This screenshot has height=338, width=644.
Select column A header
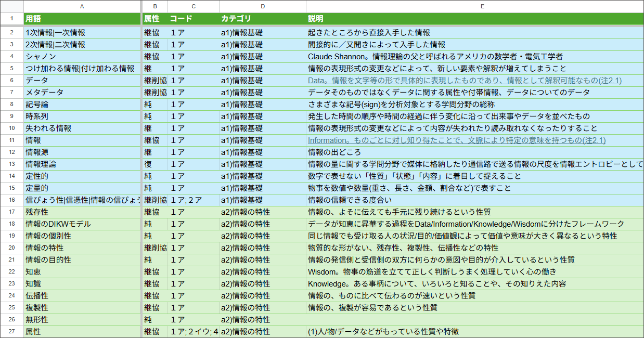pos(82,6)
